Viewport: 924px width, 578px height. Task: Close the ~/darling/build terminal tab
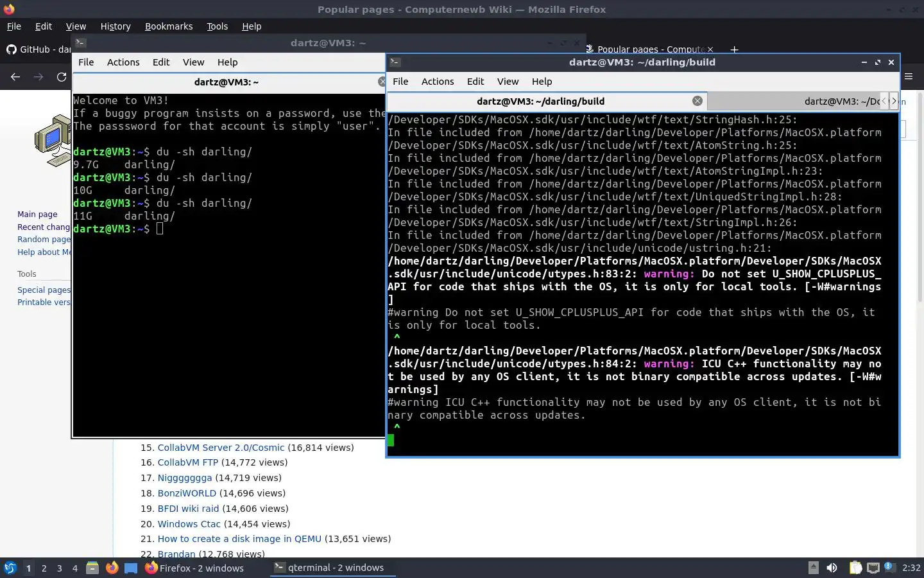[697, 101]
